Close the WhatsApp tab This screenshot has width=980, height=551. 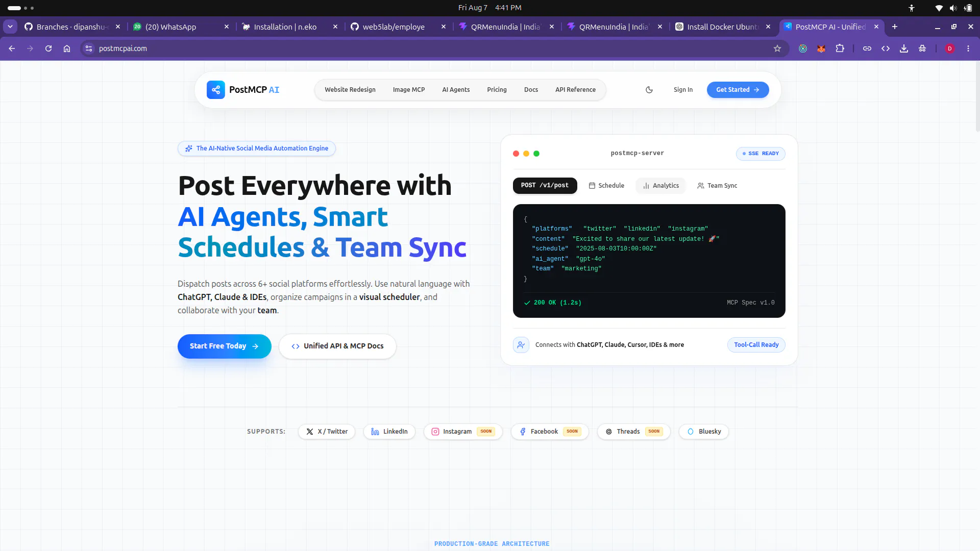pyautogui.click(x=227, y=27)
